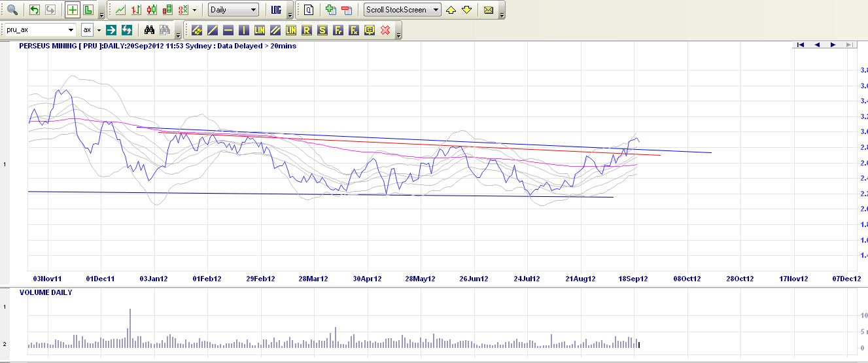
Task: Click the black binoculars search icon
Action: tap(149, 29)
